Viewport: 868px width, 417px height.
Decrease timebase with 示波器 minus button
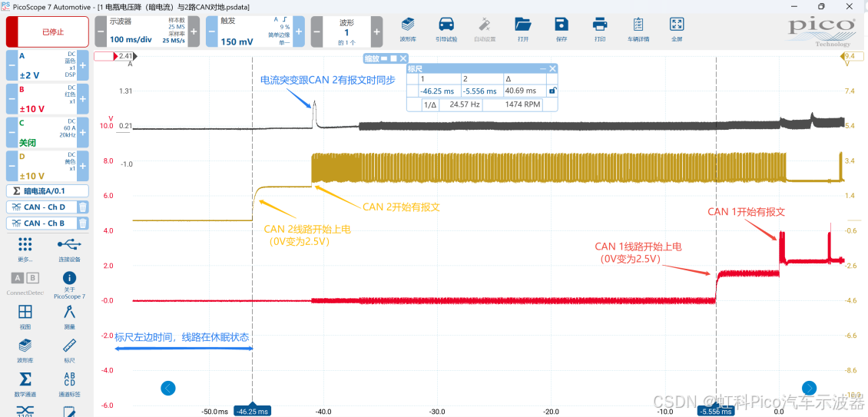(100, 31)
